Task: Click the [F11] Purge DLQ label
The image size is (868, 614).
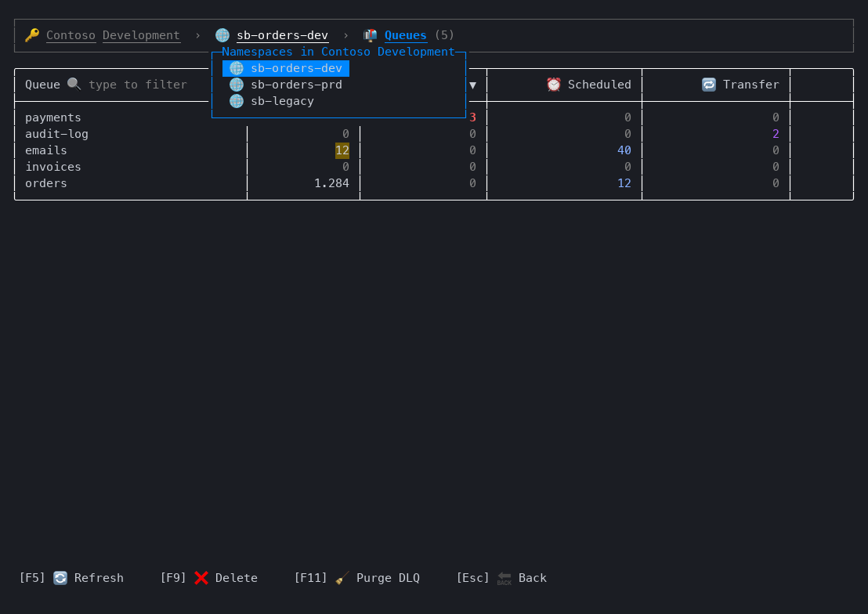Action: click(357, 577)
